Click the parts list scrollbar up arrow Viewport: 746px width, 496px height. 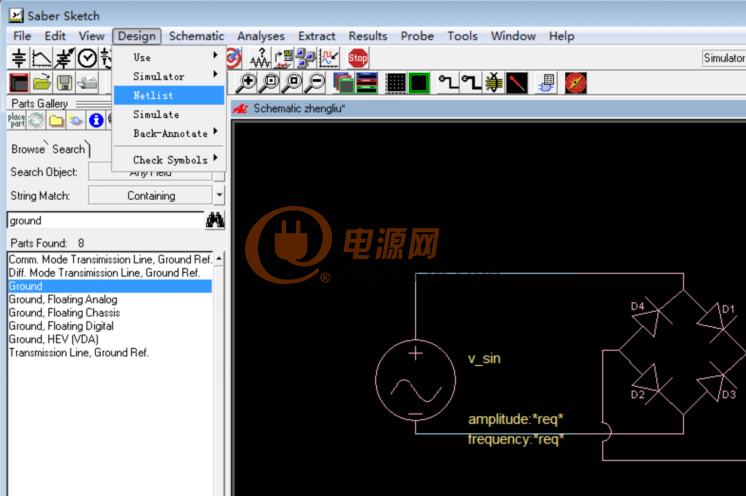[219, 259]
